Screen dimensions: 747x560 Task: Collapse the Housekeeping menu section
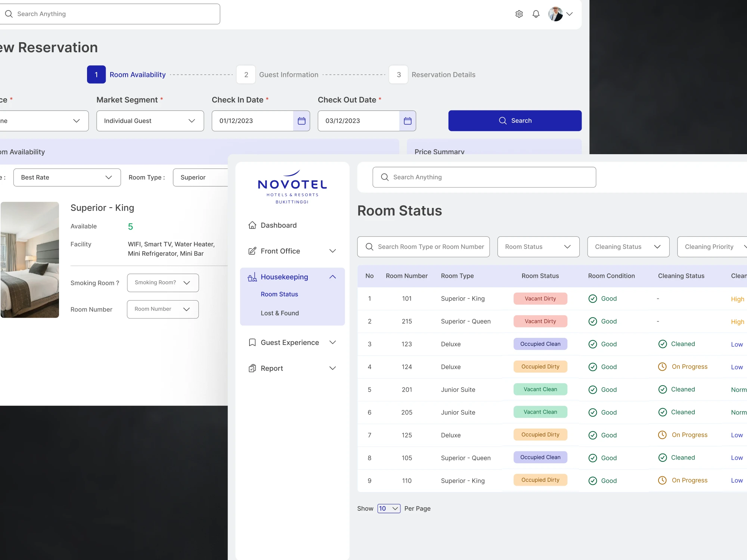click(332, 277)
